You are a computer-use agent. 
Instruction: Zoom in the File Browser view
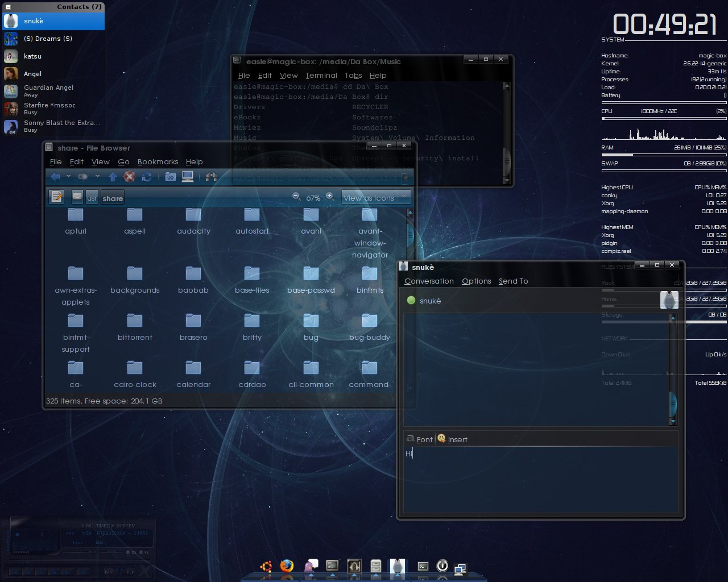click(x=329, y=196)
